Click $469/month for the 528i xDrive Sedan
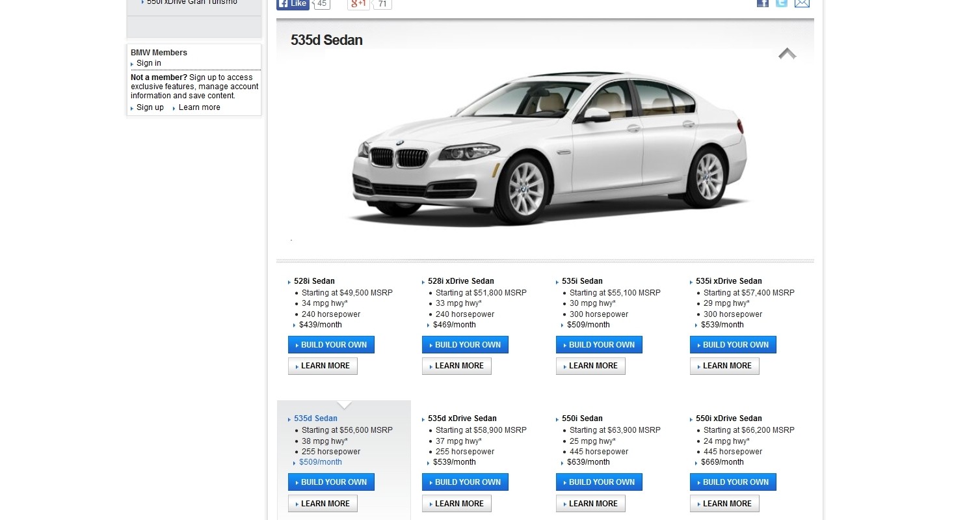Screen dimensions: 980x520 (x=454, y=325)
